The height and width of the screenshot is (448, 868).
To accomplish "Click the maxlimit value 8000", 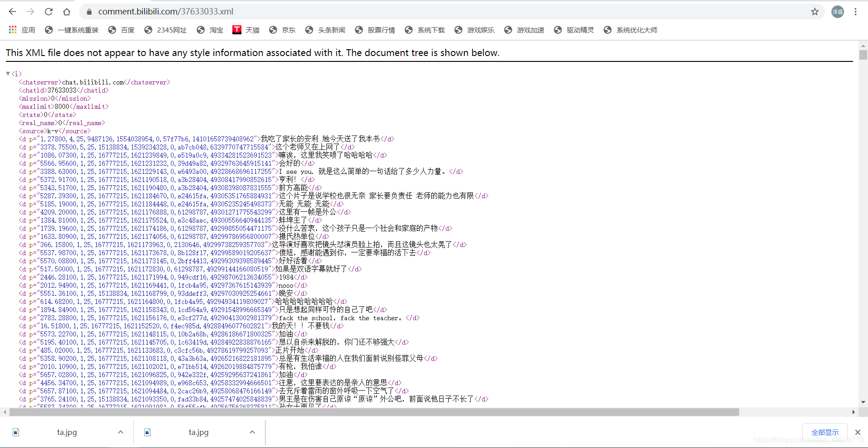I will (x=62, y=107).
